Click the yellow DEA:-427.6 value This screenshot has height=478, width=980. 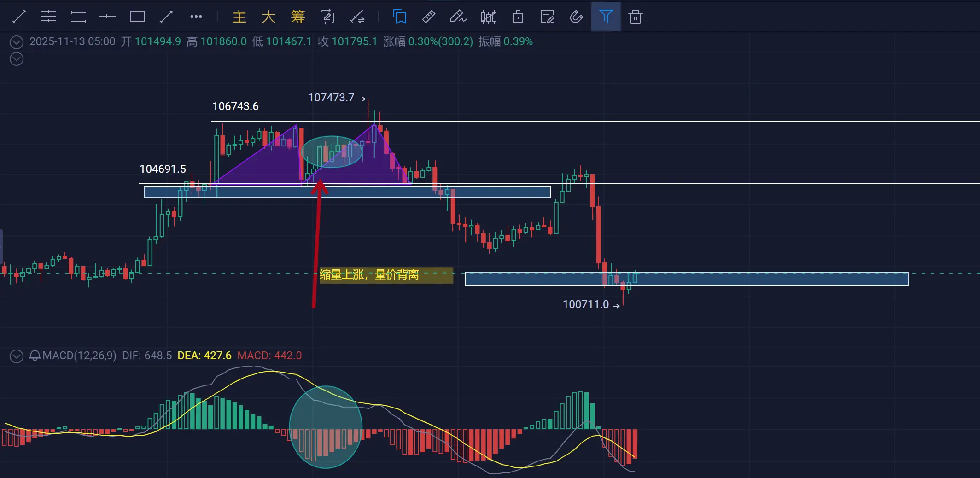point(204,356)
